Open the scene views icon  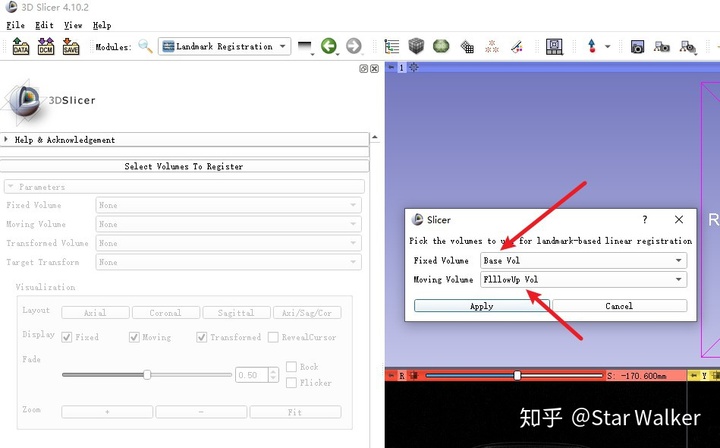click(662, 46)
